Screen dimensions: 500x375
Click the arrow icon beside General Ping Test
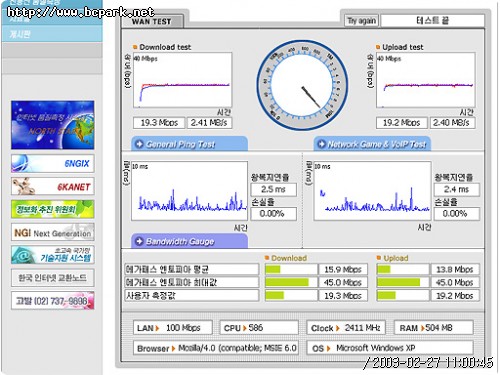[x=139, y=144]
